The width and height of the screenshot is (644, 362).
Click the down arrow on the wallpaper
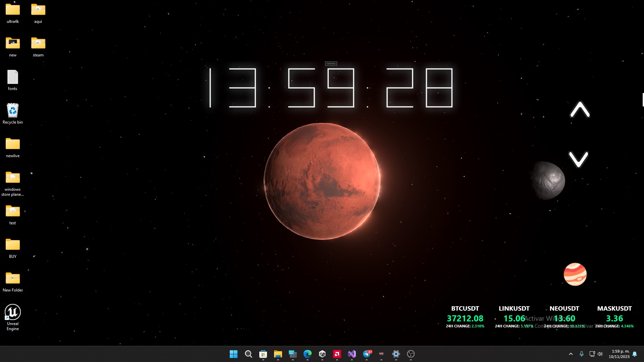tap(579, 159)
